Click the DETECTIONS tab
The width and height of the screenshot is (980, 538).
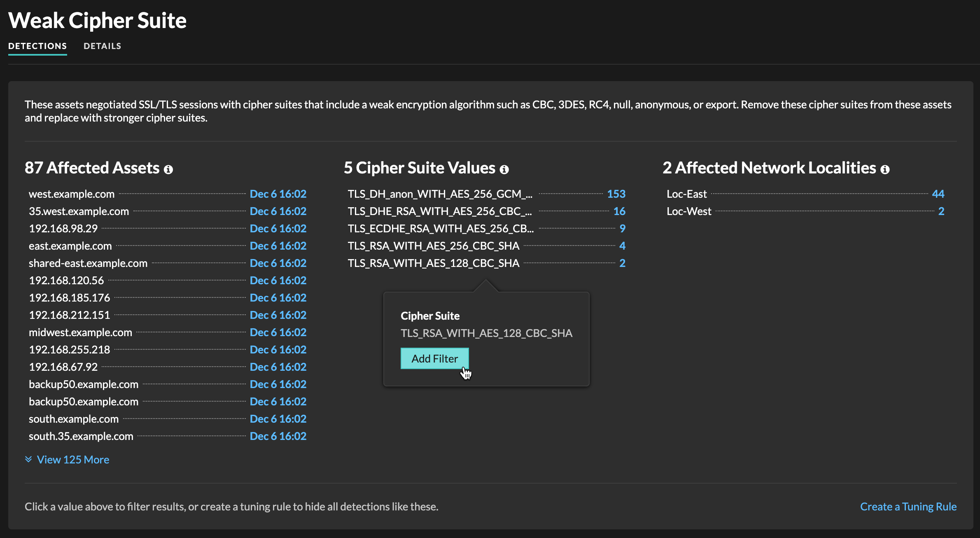coord(37,46)
